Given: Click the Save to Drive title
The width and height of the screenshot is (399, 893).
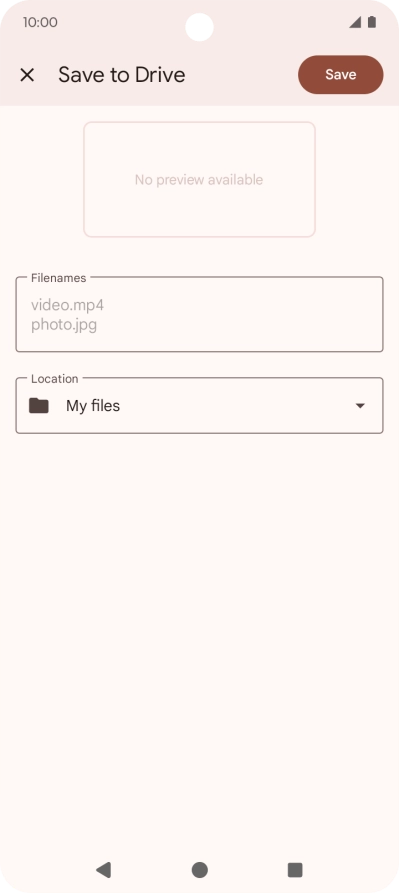Looking at the screenshot, I should tap(121, 75).
